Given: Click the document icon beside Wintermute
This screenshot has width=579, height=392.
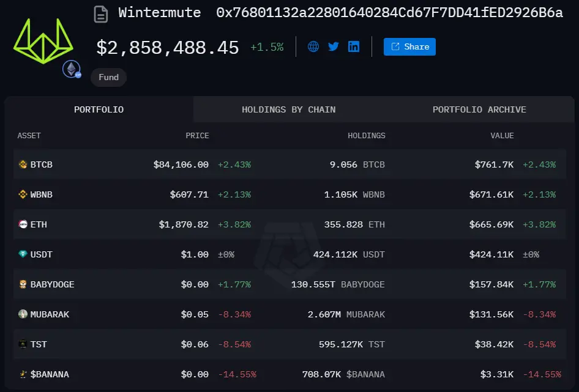Looking at the screenshot, I should [x=101, y=13].
